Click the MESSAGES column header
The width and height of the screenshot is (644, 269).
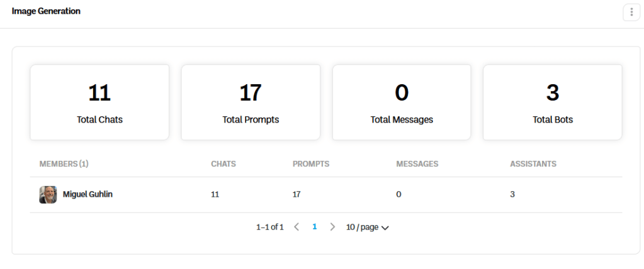(417, 164)
